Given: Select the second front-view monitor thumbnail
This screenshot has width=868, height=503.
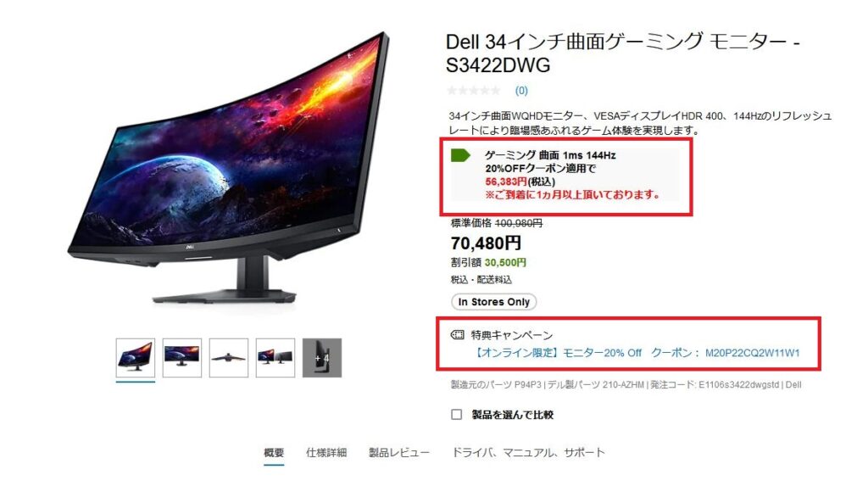Looking at the screenshot, I should (182, 357).
